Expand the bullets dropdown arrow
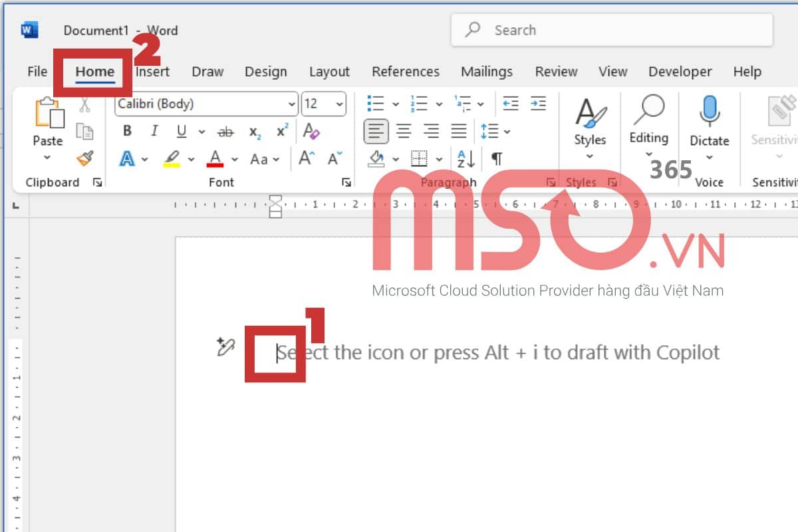 pos(396,104)
